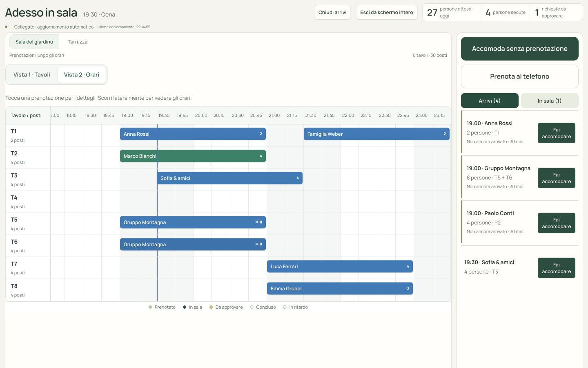This screenshot has height=368, width=588.
Task: Click the Concluso legend entry
Action: (x=263, y=307)
